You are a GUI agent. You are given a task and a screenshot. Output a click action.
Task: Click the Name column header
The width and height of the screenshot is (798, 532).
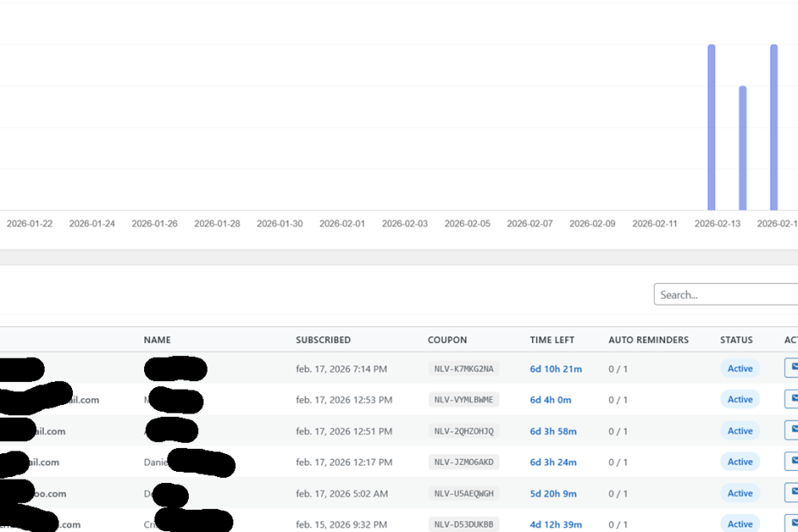[157, 340]
